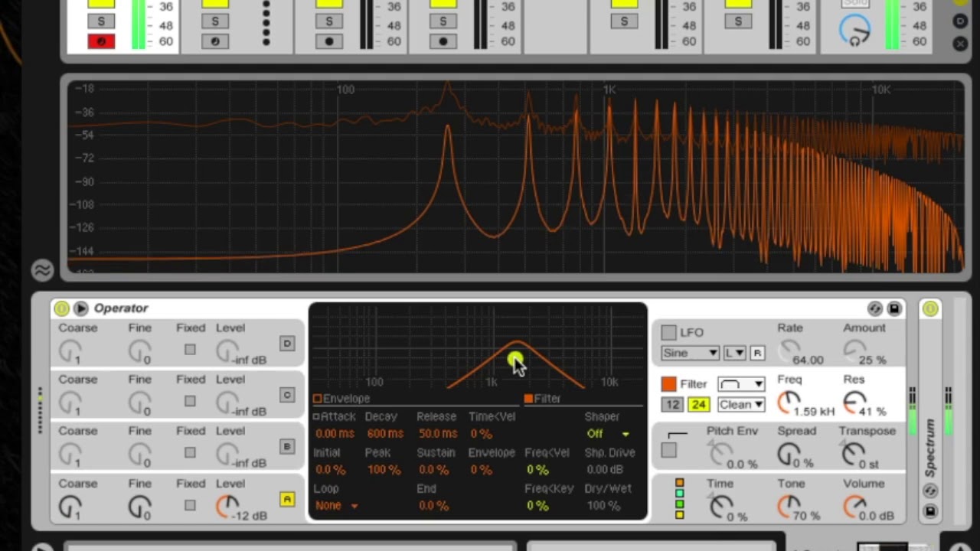Image resolution: width=980 pixels, height=551 pixels.
Task: Select oscillator C
Action: (x=287, y=395)
